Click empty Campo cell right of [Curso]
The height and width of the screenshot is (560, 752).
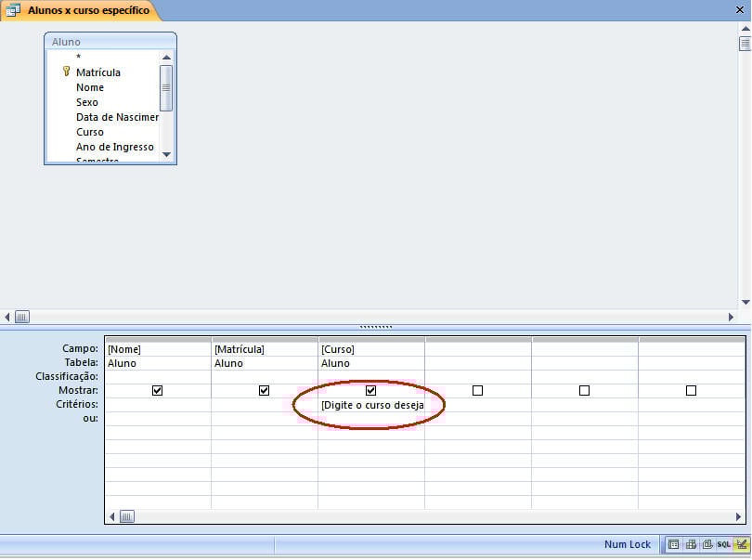(478, 349)
